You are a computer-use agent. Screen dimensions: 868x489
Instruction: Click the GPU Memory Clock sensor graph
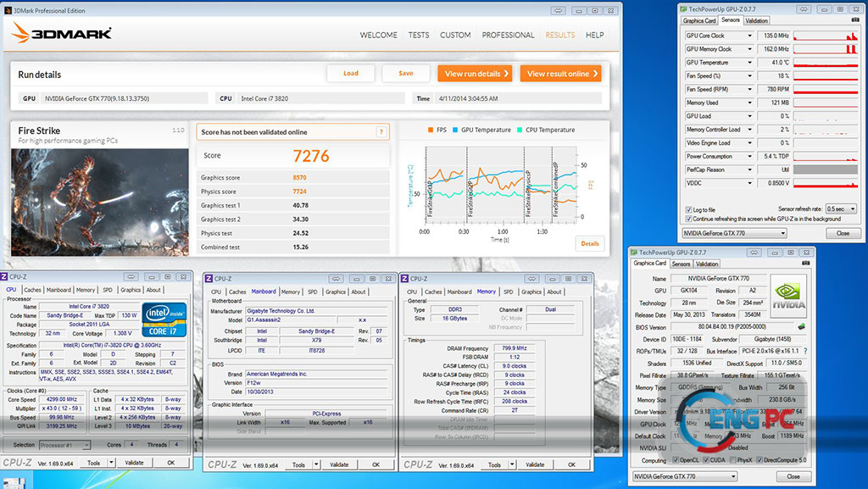826,48
